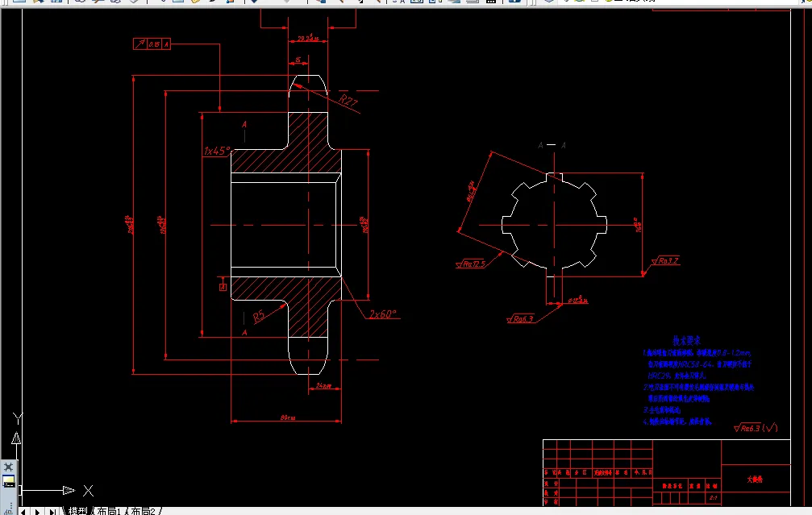
Task: Select the 2:1 scale value in title block
Action: [713, 498]
